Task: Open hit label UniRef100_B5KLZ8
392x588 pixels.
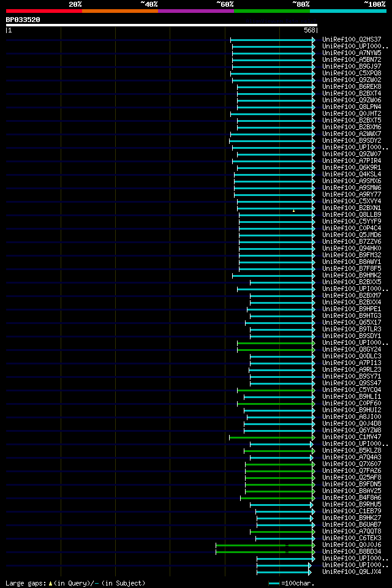Action: pos(352,451)
